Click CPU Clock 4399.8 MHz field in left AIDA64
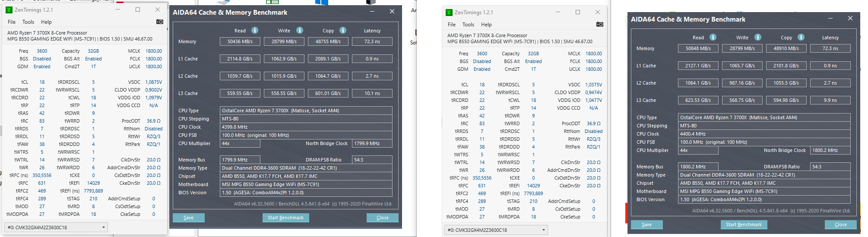This screenshot has height=237, width=868. (x=306, y=127)
